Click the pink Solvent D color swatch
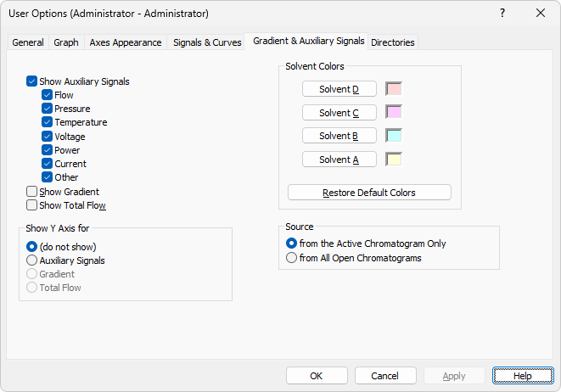Image resolution: width=561 pixels, height=392 pixels. pyautogui.click(x=394, y=89)
